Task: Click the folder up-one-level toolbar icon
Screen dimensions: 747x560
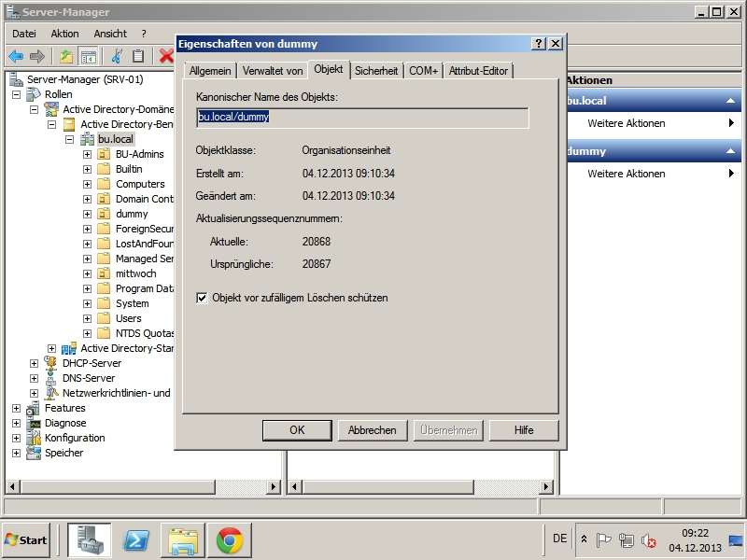Action: pyautogui.click(x=66, y=56)
